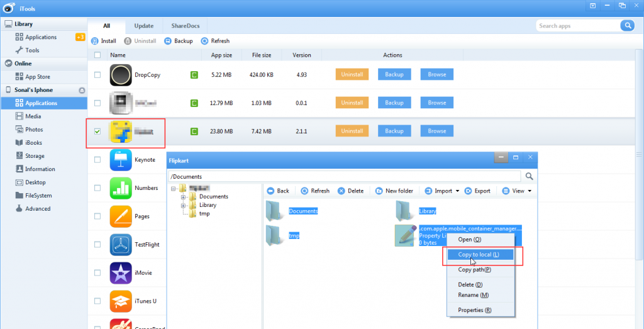Open the Import dropdown arrow
This screenshot has height=329, width=644.
[457, 191]
